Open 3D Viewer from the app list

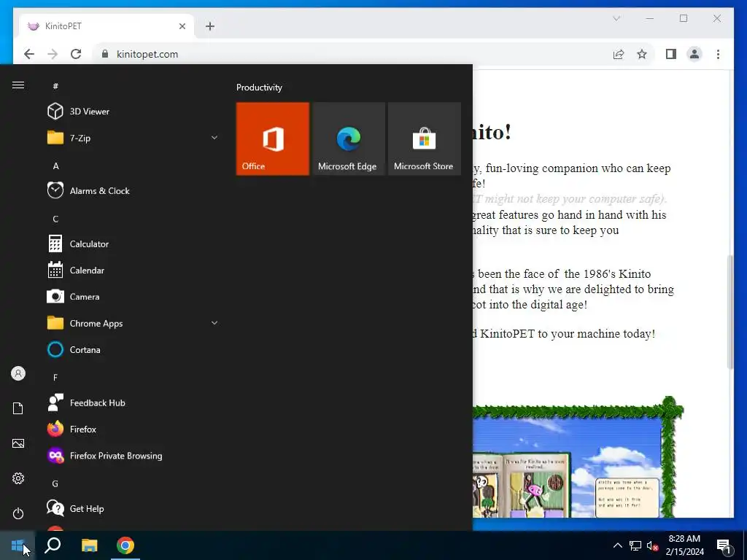[x=133, y=112]
